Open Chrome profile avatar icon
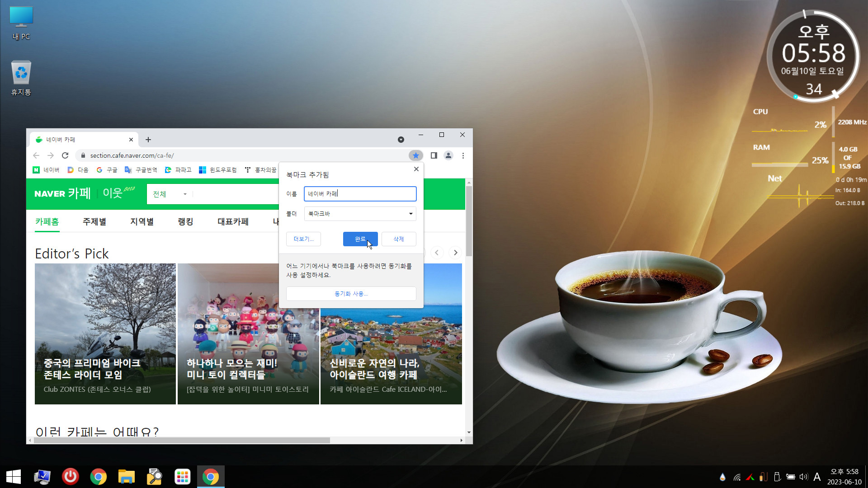The width and height of the screenshot is (868, 488). tap(448, 155)
